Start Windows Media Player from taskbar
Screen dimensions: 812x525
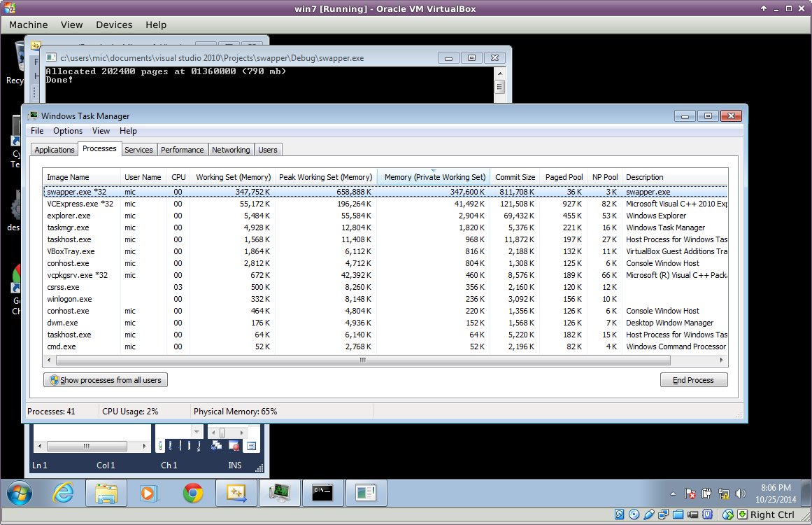[148, 493]
